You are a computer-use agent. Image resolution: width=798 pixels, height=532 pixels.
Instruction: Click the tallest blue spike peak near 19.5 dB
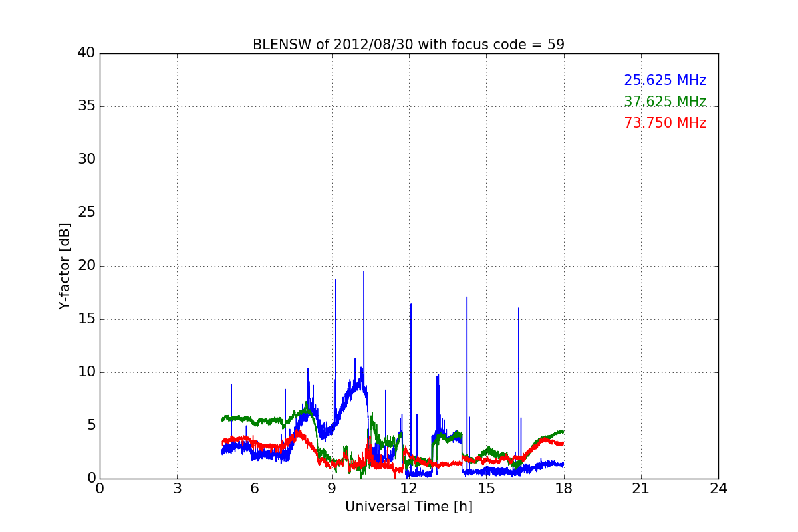pos(364,272)
